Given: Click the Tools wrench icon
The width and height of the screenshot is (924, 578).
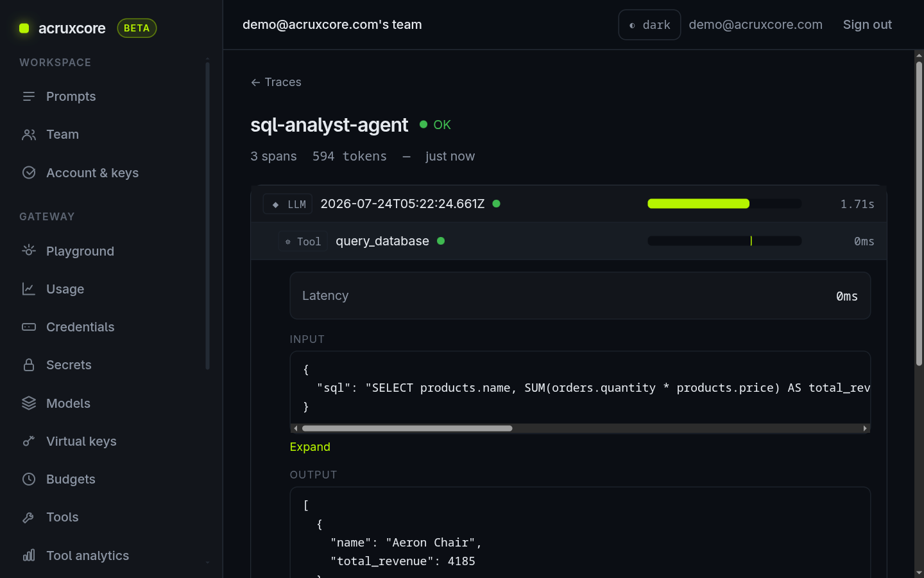Looking at the screenshot, I should pos(29,517).
